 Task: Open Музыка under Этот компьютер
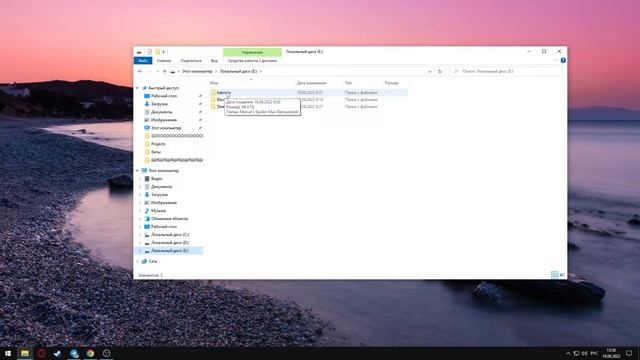point(158,211)
